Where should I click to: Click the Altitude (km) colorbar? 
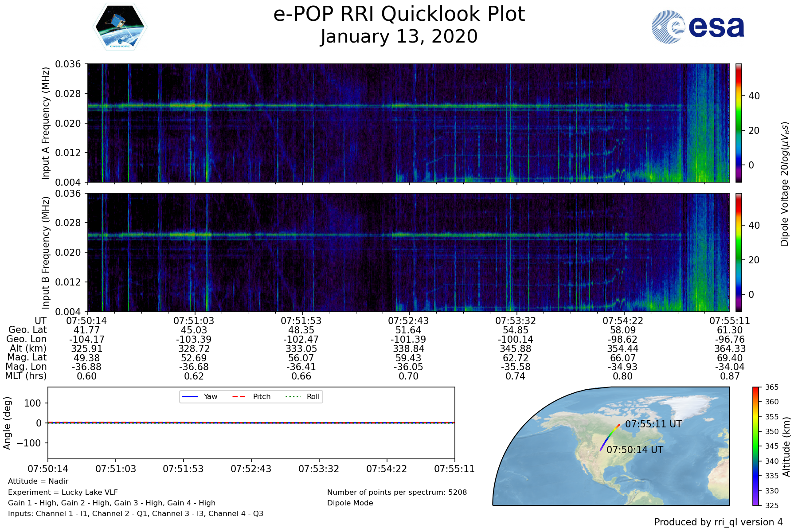point(756,446)
